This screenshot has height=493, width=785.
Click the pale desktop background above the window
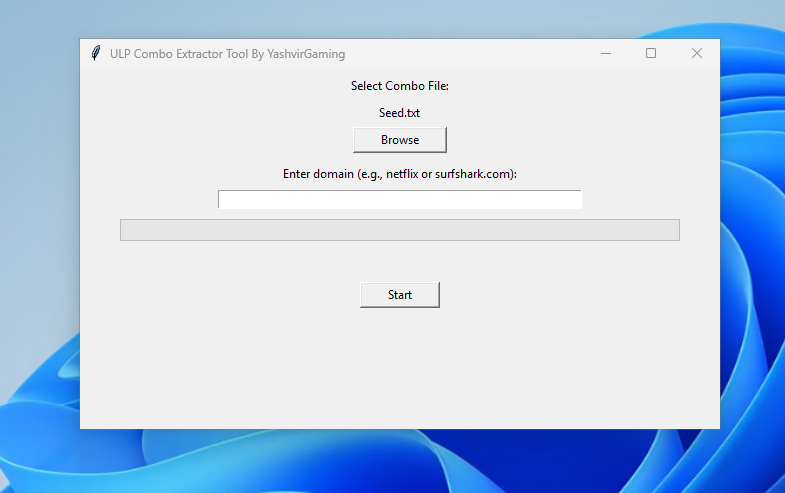click(350, 19)
